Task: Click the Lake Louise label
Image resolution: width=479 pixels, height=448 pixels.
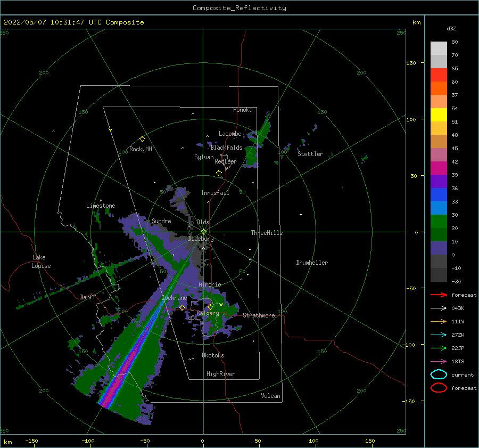Action: (41, 262)
